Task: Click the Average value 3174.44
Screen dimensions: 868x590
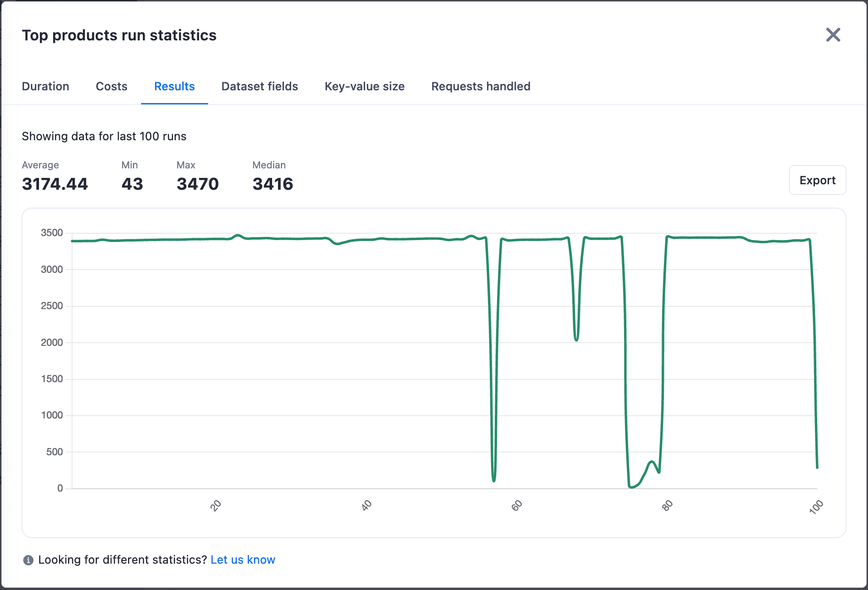Action: point(55,184)
